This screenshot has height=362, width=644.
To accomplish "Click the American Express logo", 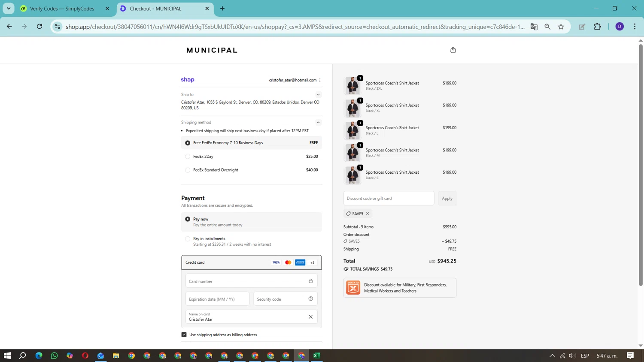I will [x=300, y=262].
